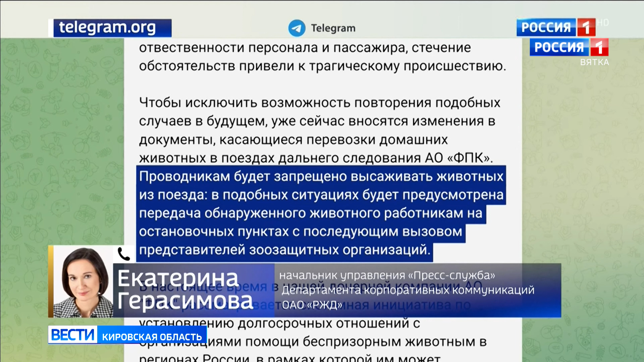644x362 pixels.
Task: Click the Кировская область region banner
Action: click(152, 337)
